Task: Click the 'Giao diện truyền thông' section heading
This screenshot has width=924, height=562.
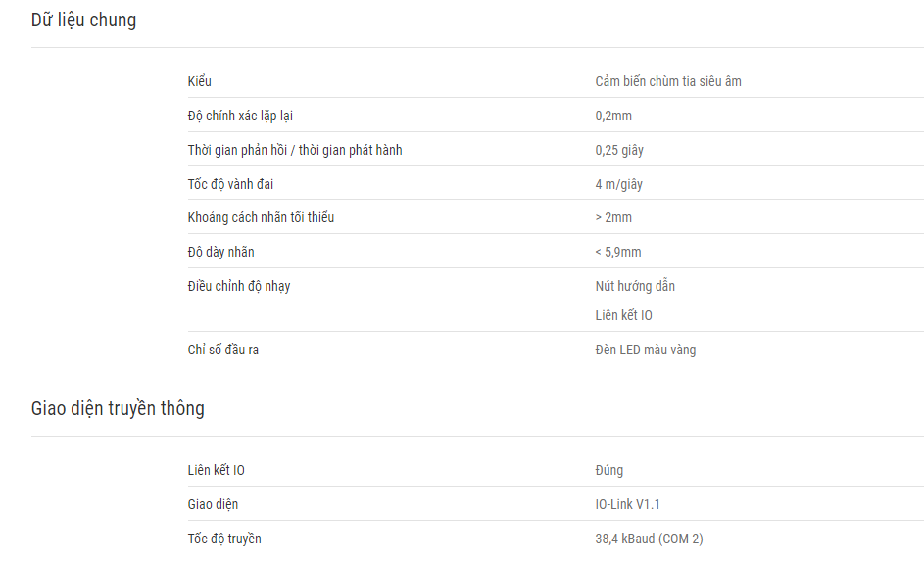Action: coord(118,409)
